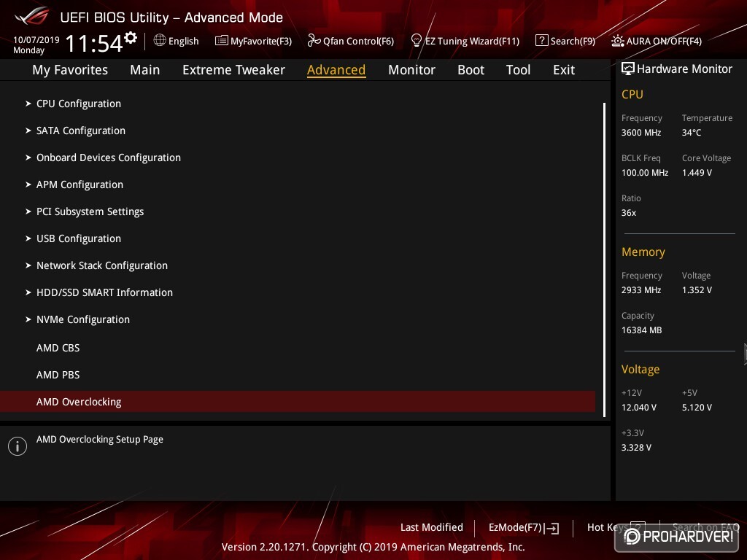The height and width of the screenshot is (560, 747).
Task: Click the info icon beside help text
Action: [x=18, y=446]
